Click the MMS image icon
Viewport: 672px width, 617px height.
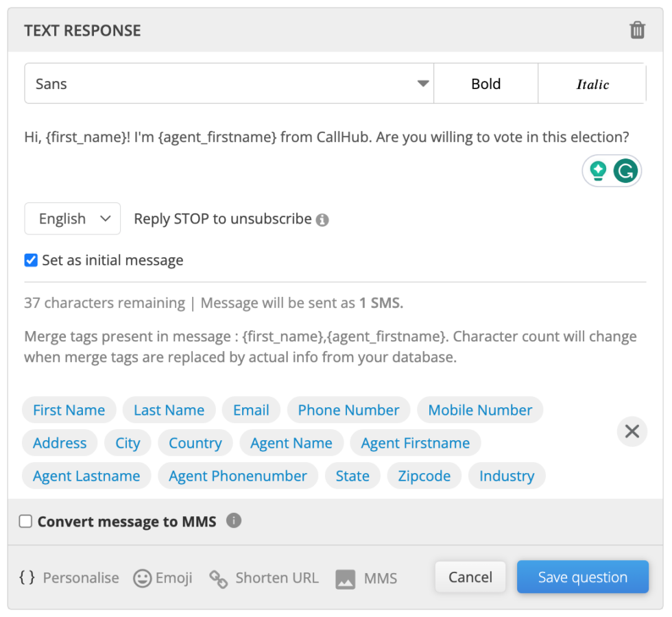(x=346, y=579)
